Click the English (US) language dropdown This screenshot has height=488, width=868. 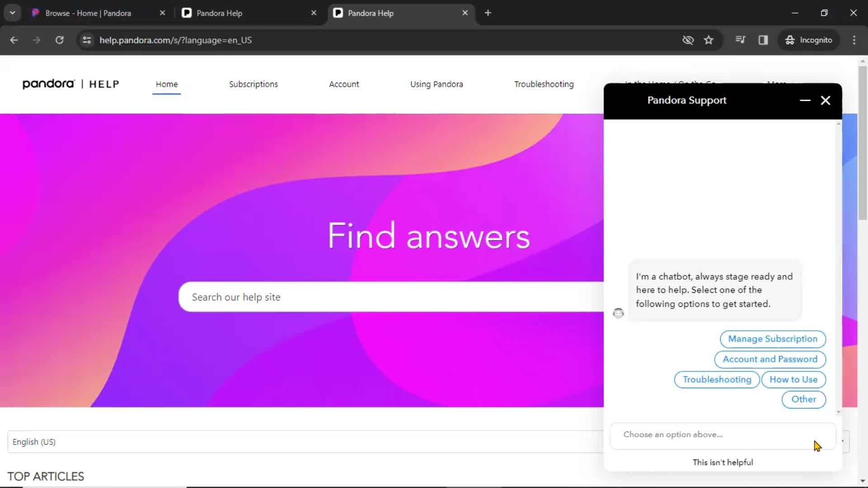pos(34,441)
